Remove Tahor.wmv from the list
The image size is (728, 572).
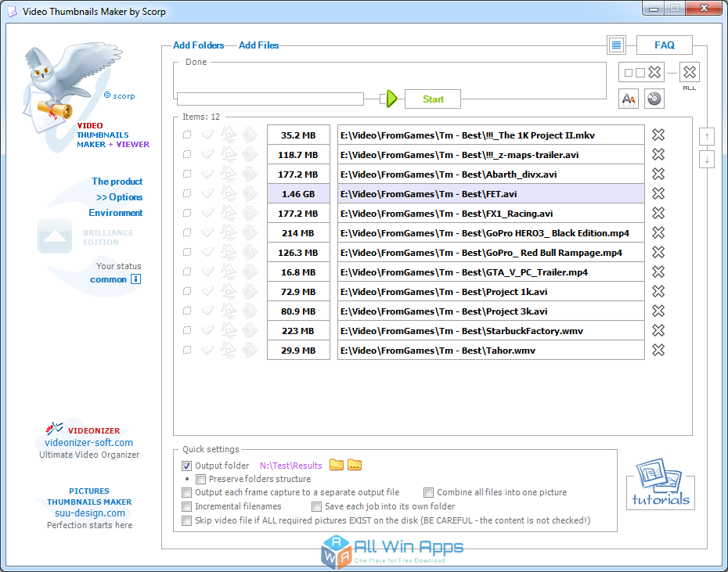(658, 350)
